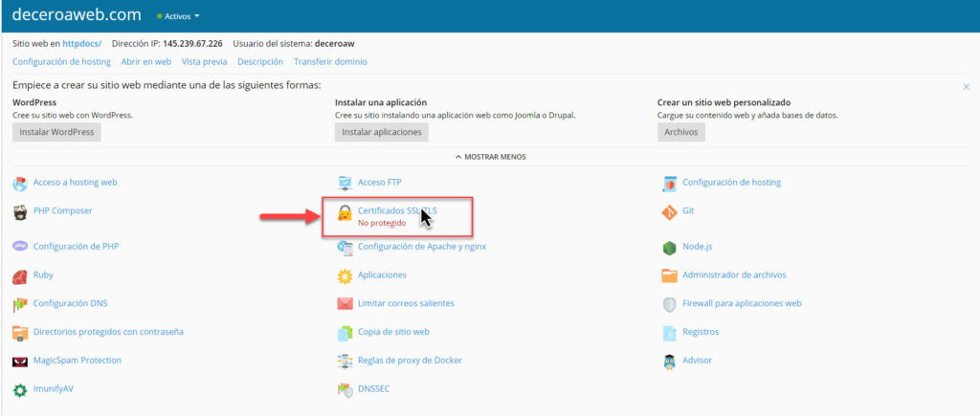Open the Git link
This screenshot has width=980, height=416.
(x=688, y=211)
